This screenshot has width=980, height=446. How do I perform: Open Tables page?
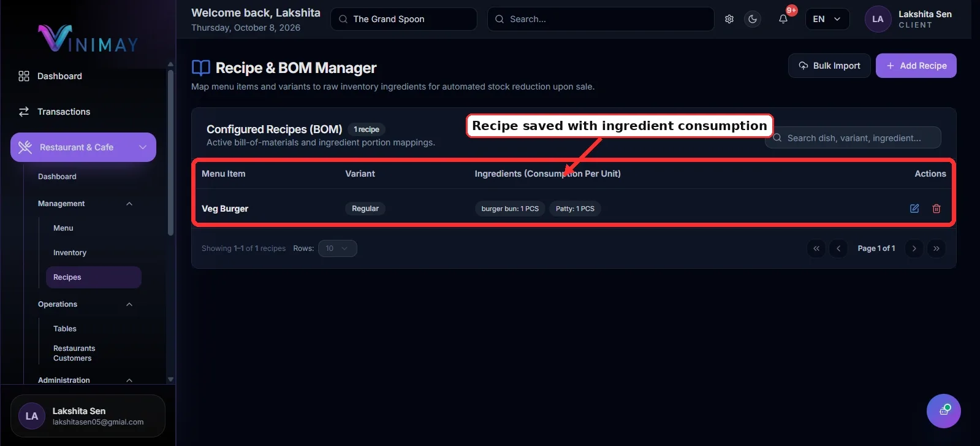[x=65, y=329]
